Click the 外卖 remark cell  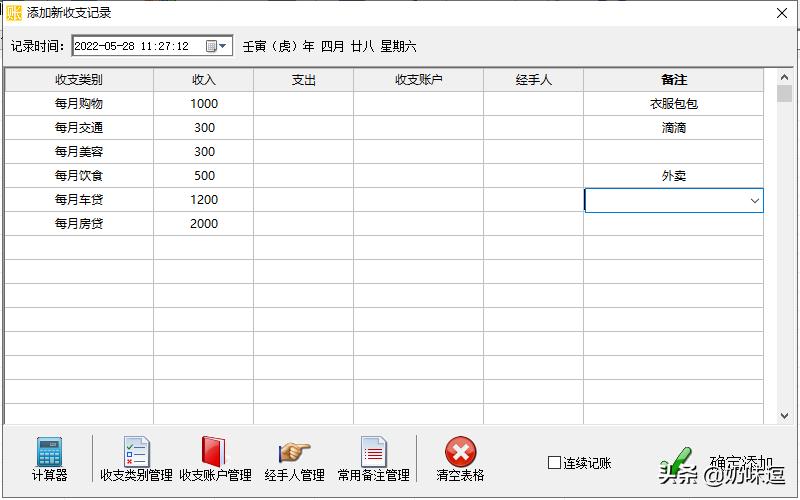coord(673,176)
